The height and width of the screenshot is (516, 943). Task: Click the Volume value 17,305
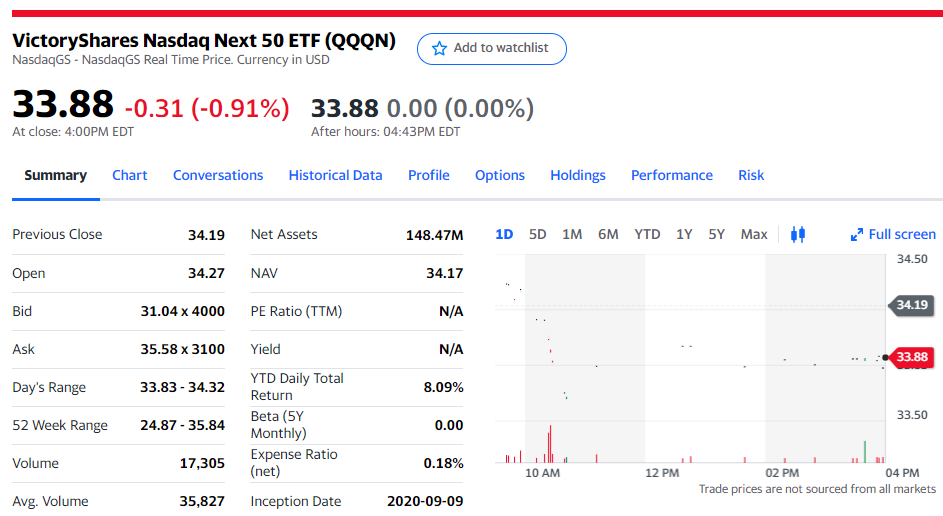[202, 463]
